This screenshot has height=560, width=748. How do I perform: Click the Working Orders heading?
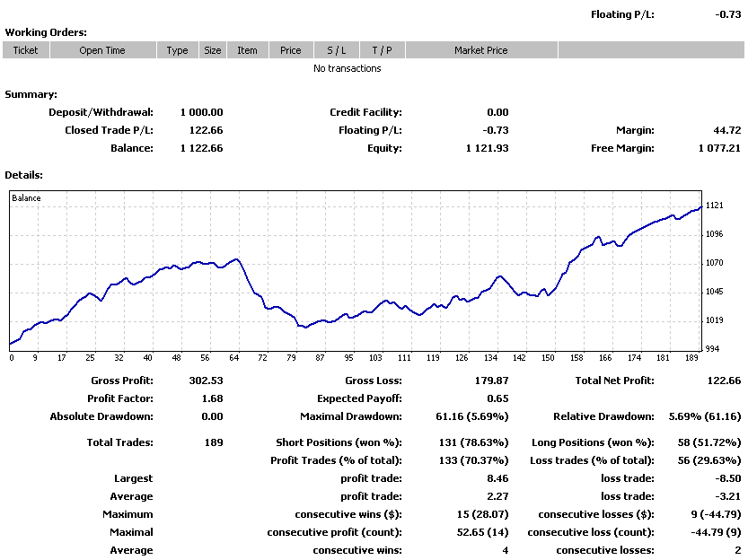[x=46, y=32]
